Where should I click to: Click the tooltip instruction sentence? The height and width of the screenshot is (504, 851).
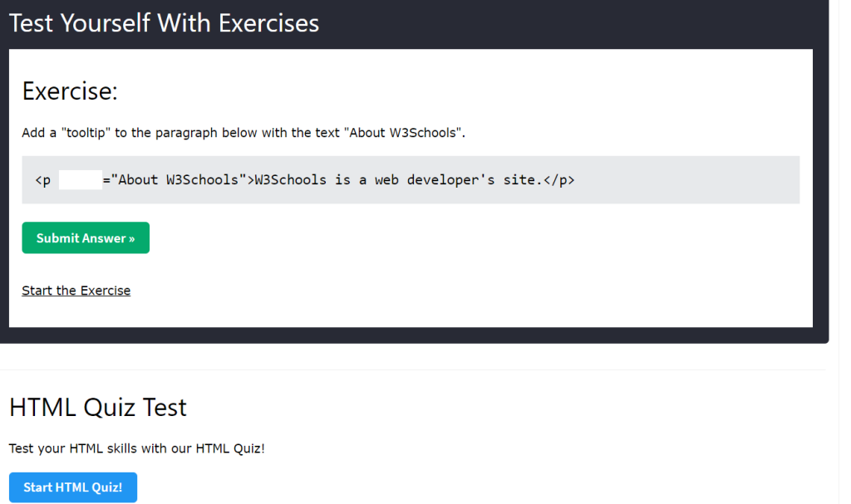[x=243, y=133]
